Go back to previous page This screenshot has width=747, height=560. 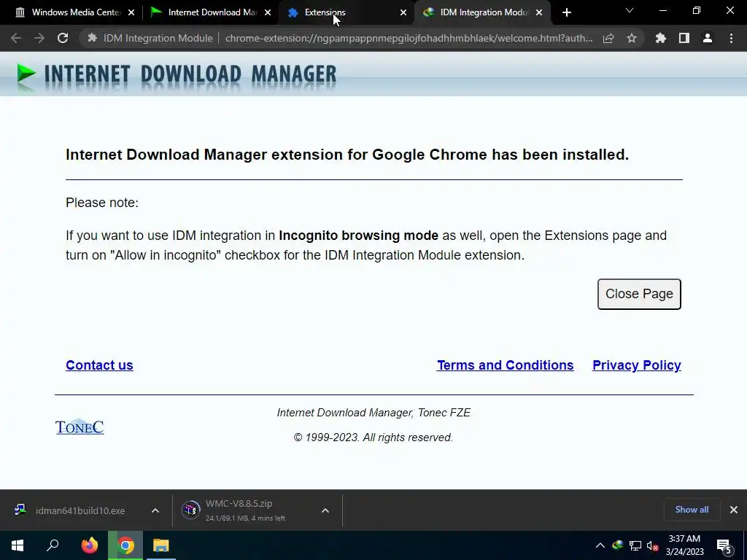point(16,38)
